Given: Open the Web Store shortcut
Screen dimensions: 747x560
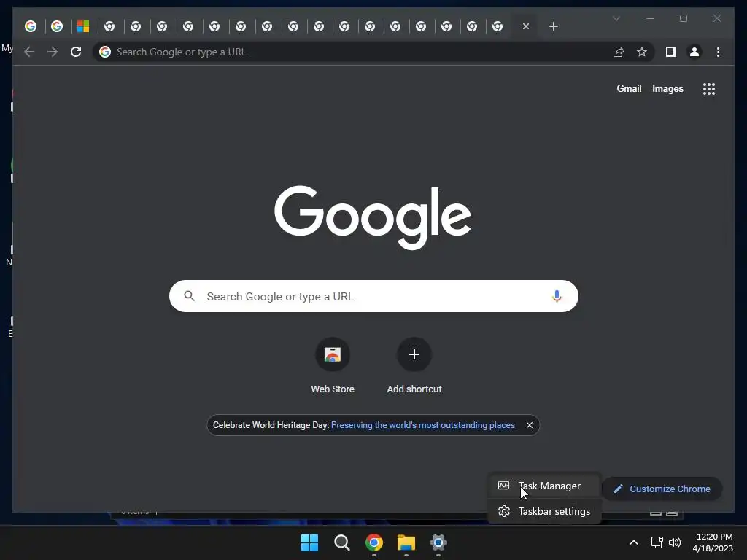Looking at the screenshot, I should point(333,366).
